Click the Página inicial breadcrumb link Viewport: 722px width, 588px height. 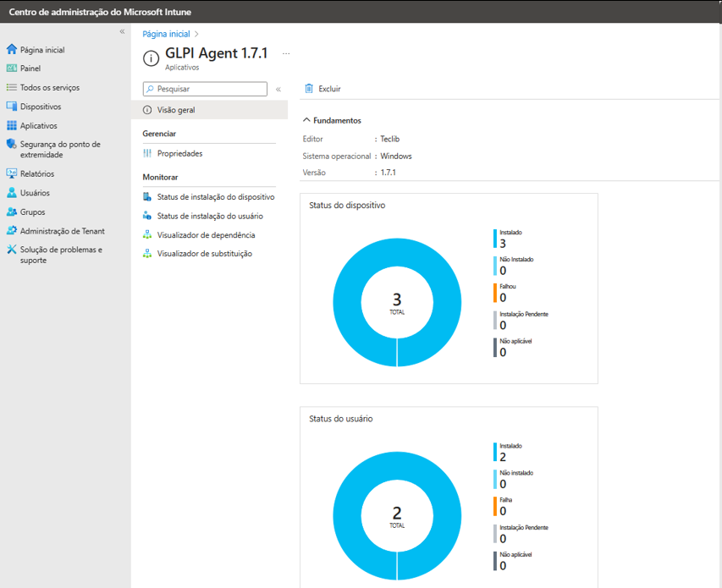click(166, 34)
